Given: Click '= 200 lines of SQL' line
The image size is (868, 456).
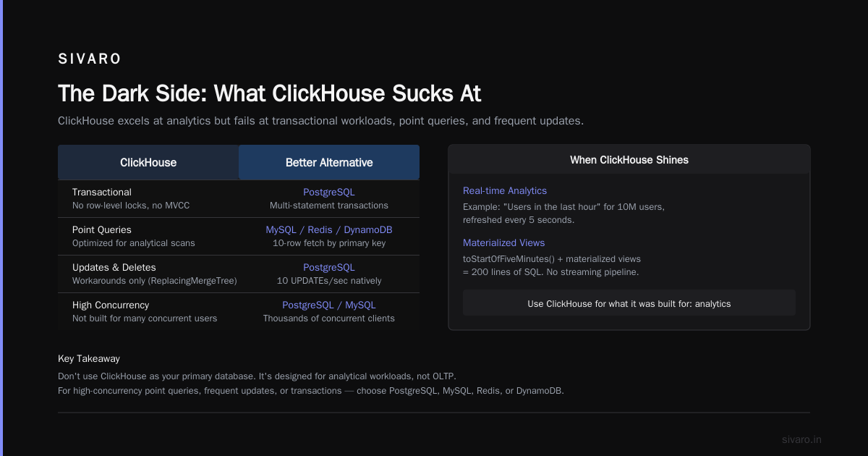Looking at the screenshot, I should 551,272.
